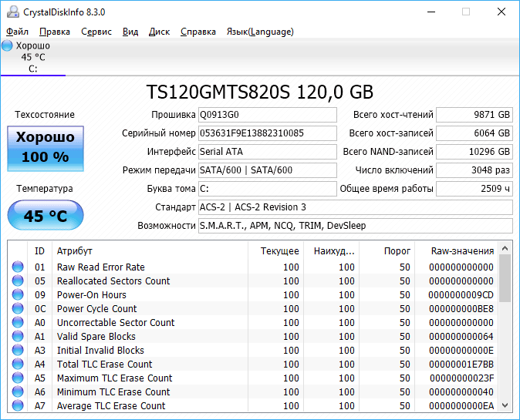Click the host reads value 9871 GB
The width and height of the screenshot is (520, 420).
point(474,115)
